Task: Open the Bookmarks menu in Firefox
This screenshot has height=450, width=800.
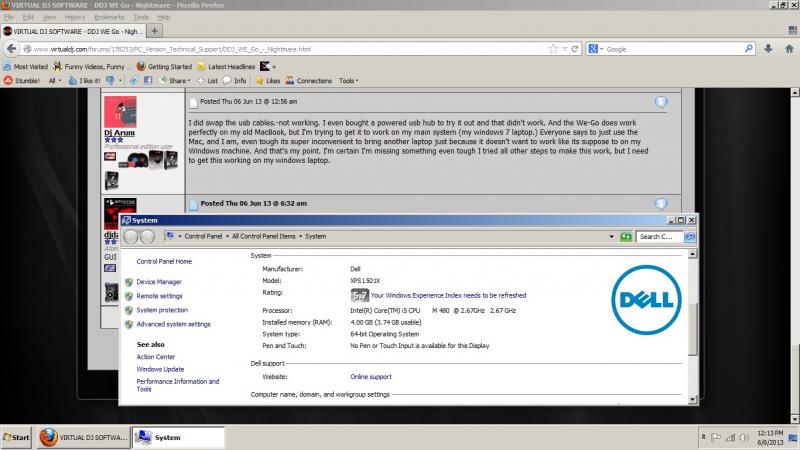Action: 109,17
